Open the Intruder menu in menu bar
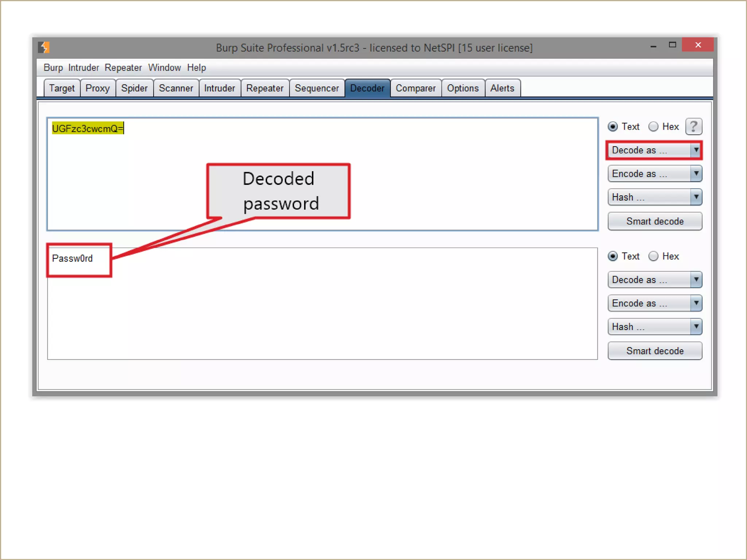 [x=84, y=68]
